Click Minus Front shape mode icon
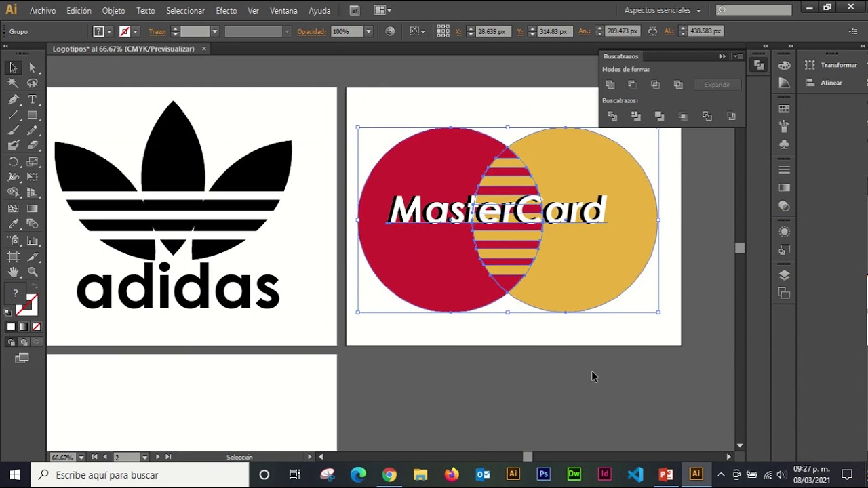Viewport: 868px width, 488px height. point(632,85)
